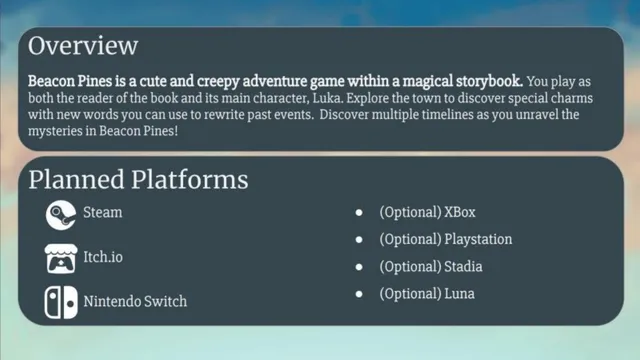Viewport: 640px width, 360px height.
Task: Click the "(Optional) Luna" list item
Action: [x=427, y=294]
